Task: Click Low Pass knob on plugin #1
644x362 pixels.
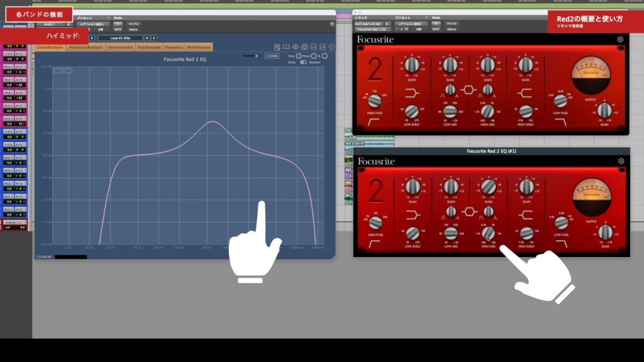Action: pyautogui.click(x=562, y=222)
